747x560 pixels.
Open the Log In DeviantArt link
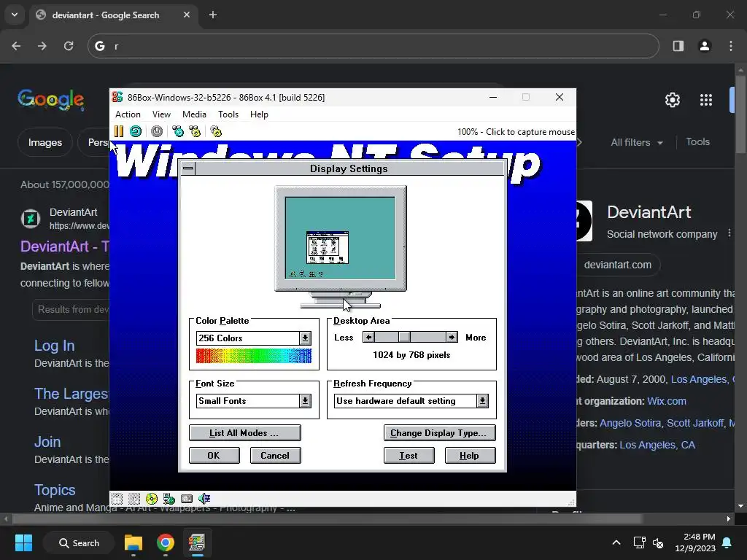[x=54, y=346]
